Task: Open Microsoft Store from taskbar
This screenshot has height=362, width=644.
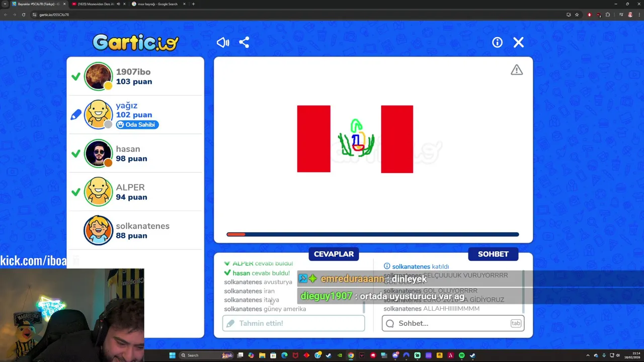Action: click(x=273, y=355)
